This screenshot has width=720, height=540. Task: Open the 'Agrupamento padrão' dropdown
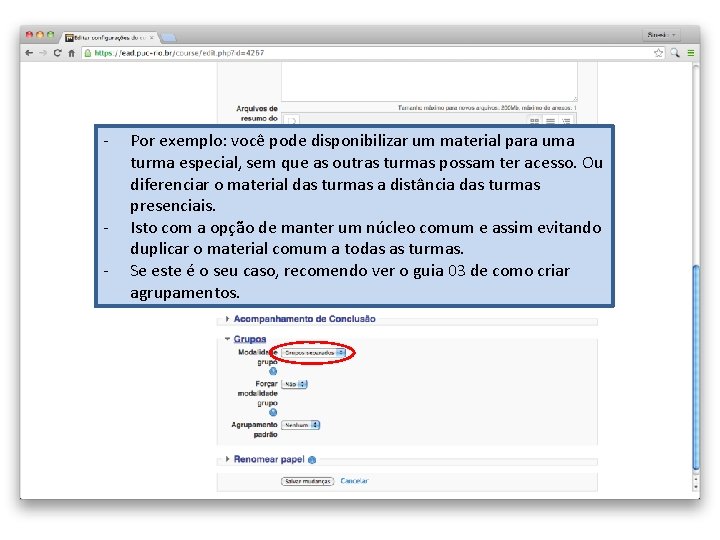[301, 425]
